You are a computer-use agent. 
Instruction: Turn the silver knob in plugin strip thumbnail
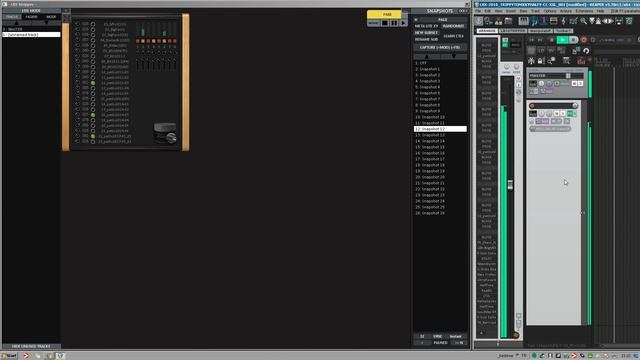171,138
